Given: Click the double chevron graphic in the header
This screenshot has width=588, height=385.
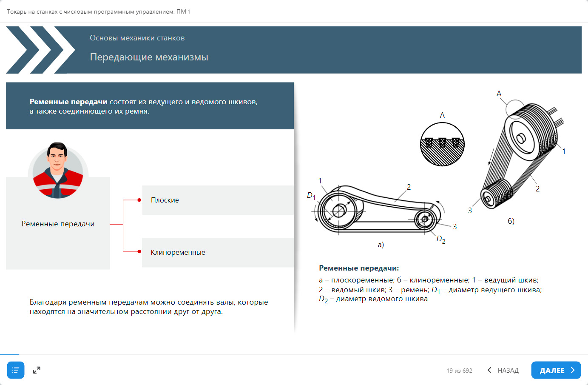Looking at the screenshot, I should 40,50.
